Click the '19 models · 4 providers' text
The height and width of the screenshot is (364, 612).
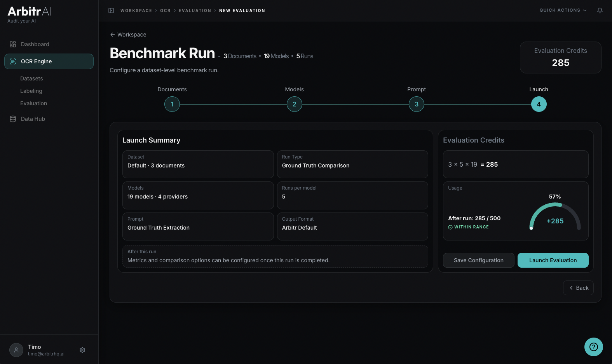click(x=157, y=197)
